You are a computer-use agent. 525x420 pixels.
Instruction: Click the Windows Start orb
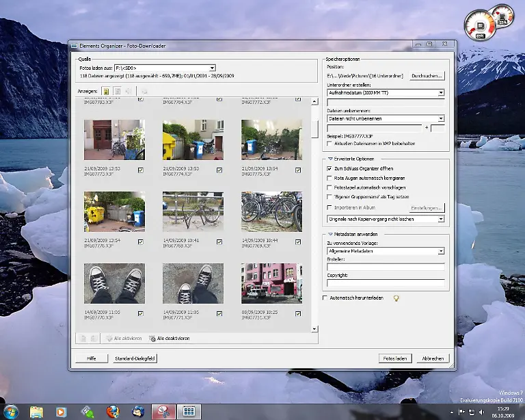coord(11,412)
